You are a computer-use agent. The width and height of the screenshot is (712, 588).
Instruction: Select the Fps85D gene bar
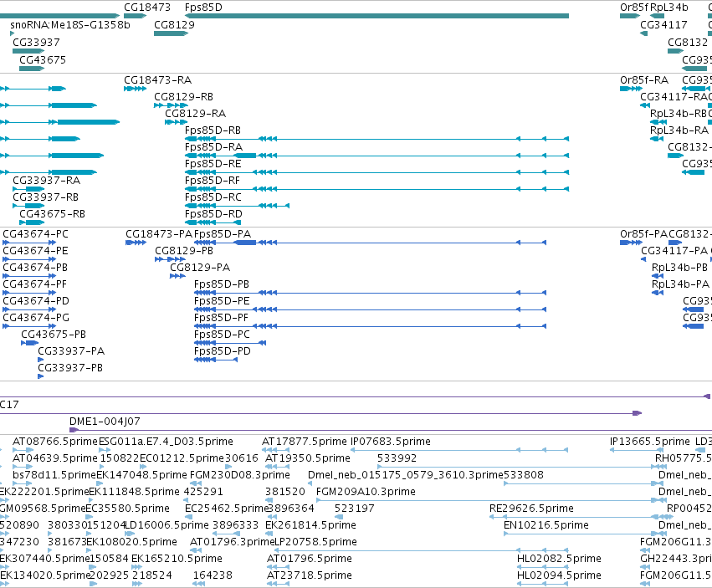[376, 16]
